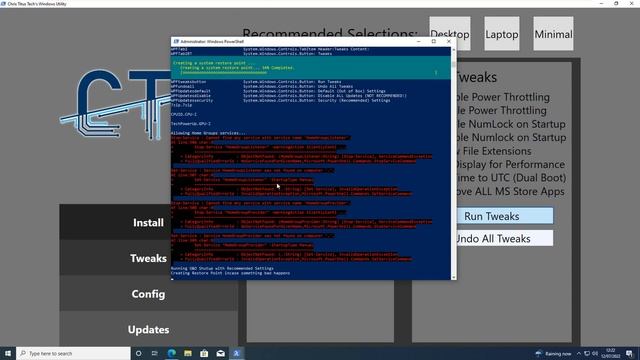Minimize the Administrator PowerShell window
The height and width of the screenshot is (360, 640).
[418, 41]
